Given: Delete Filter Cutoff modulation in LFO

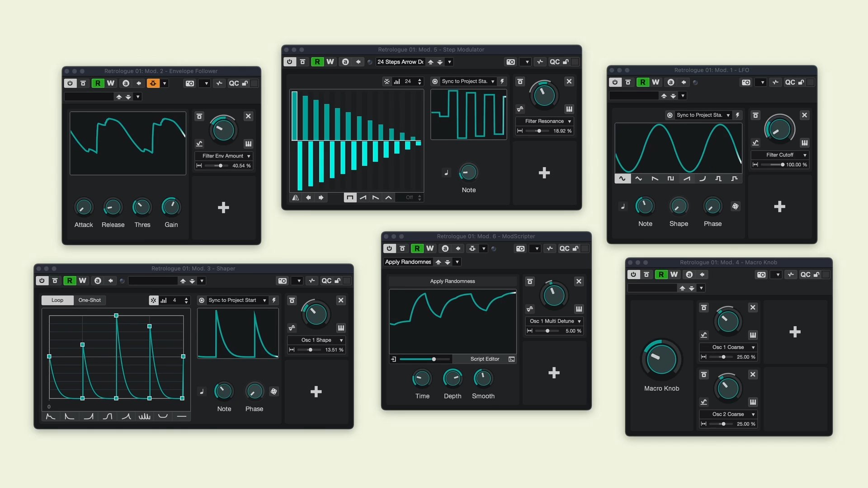Looking at the screenshot, I should 804,115.
